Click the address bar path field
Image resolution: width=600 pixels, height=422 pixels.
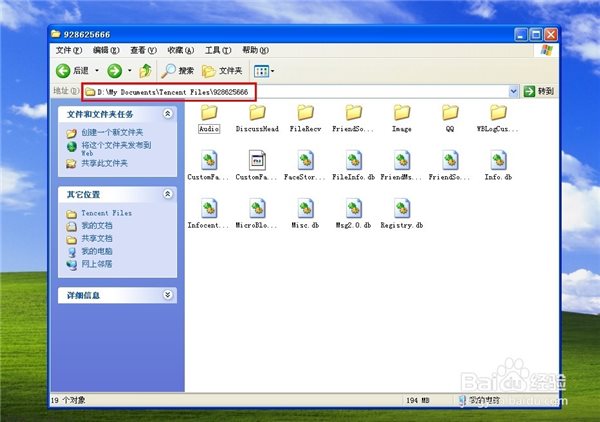296,92
